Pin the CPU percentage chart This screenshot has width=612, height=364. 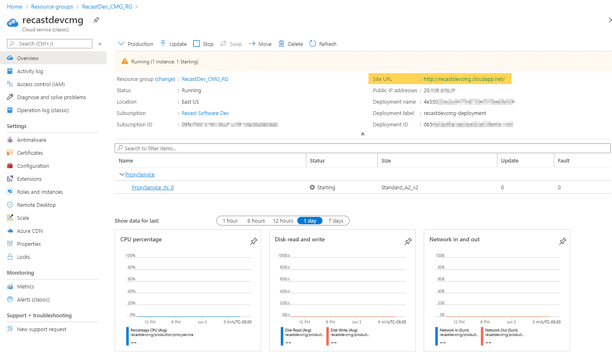pyautogui.click(x=253, y=241)
